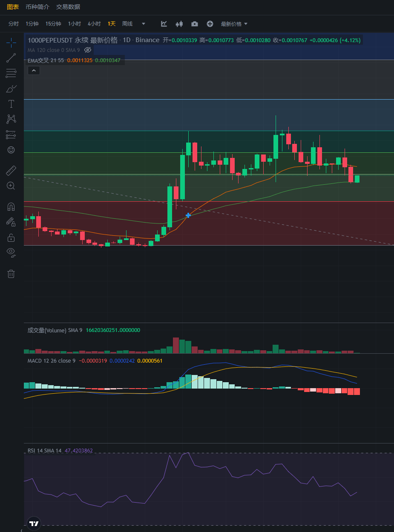
Task: Select the 15分钟 timeframe
Action: 53,24
